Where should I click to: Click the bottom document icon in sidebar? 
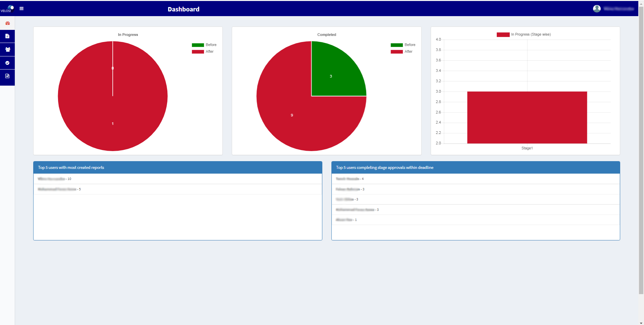point(7,76)
